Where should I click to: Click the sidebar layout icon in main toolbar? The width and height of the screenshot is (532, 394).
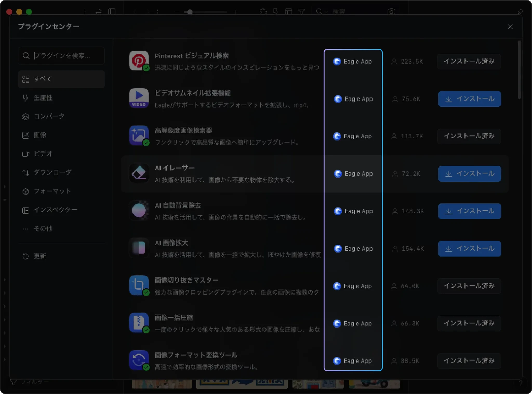pos(112,12)
